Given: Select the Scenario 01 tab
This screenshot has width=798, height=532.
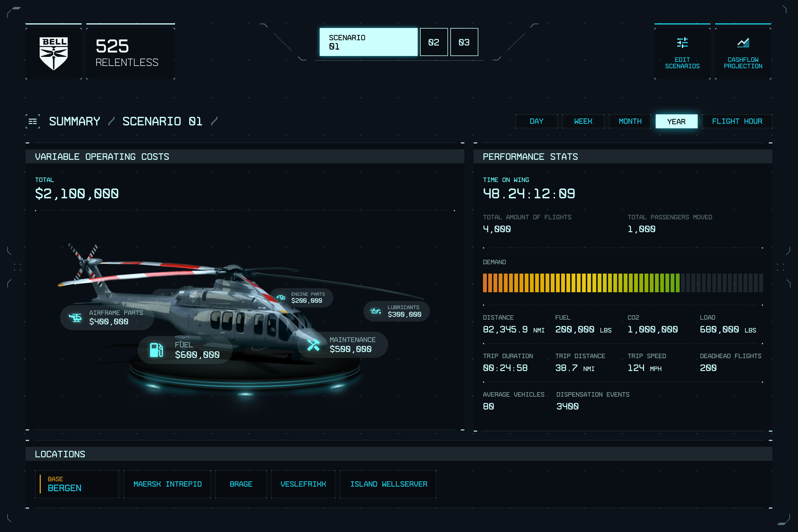Looking at the screenshot, I should click(368, 42).
